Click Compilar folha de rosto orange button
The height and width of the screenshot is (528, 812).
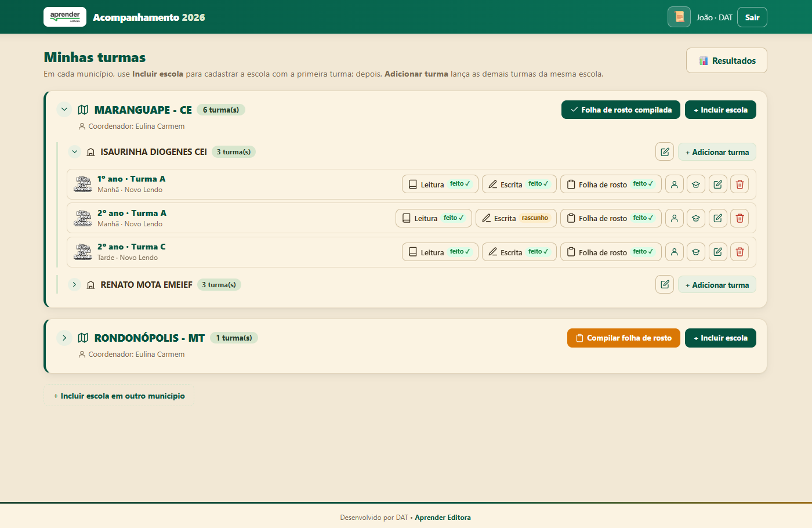pyautogui.click(x=623, y=338)
